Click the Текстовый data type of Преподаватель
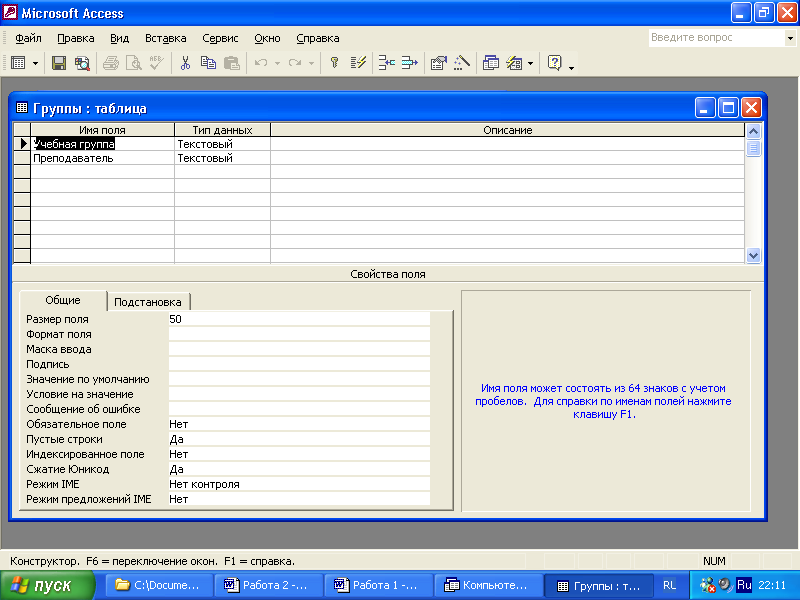The width and height of the screenshot is (800, 600). (x=222, y=158)
